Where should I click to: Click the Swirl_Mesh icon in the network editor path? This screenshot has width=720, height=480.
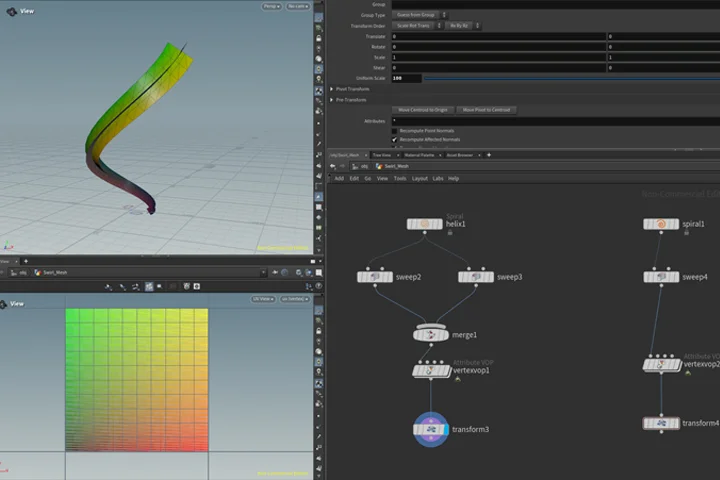pos(379,166)
